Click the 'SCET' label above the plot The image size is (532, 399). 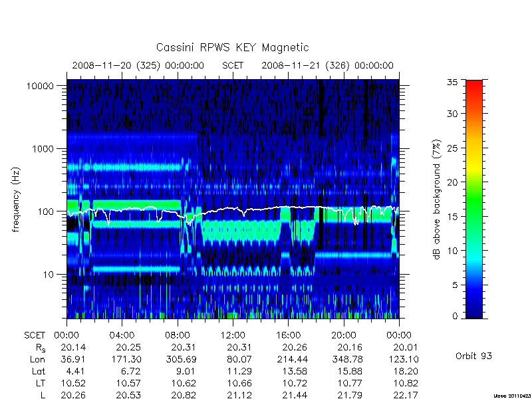coord(233,65)
